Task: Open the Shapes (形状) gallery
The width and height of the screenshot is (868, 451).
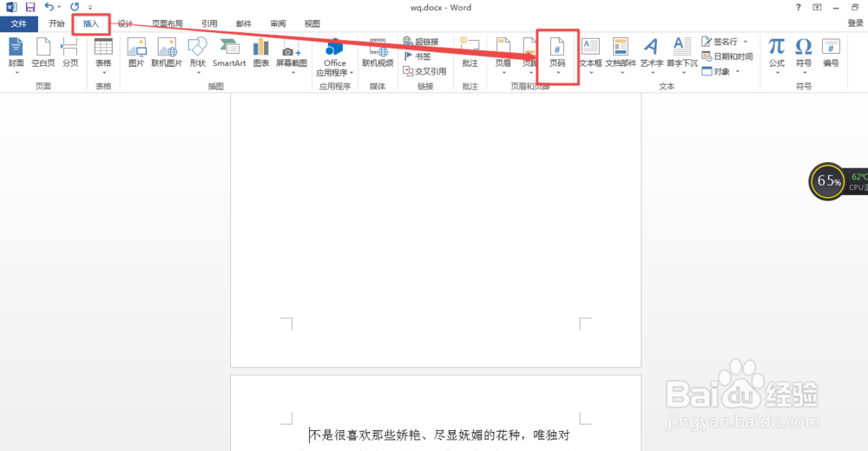Action: point(198,56)
